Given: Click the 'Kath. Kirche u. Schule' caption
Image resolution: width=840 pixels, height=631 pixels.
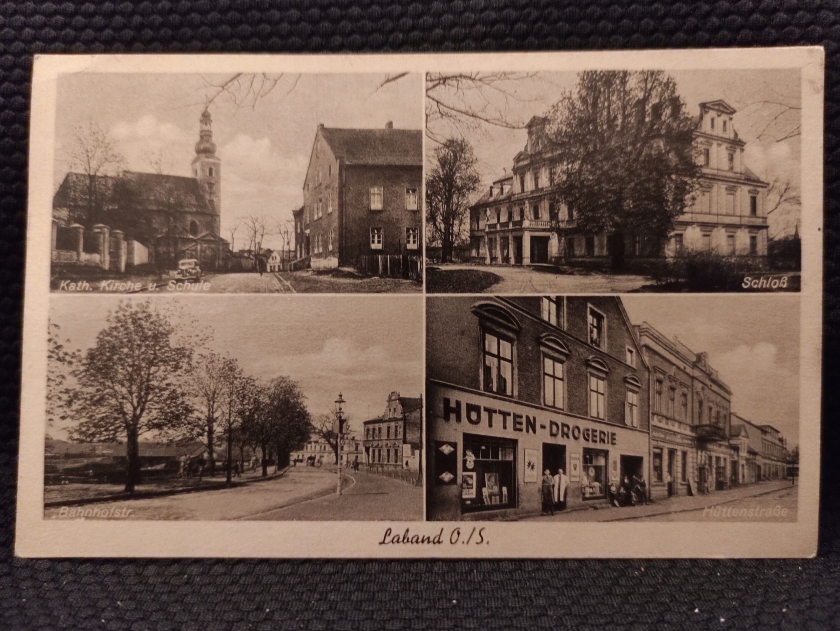Looking at the screenshot, I should point(135,286).
